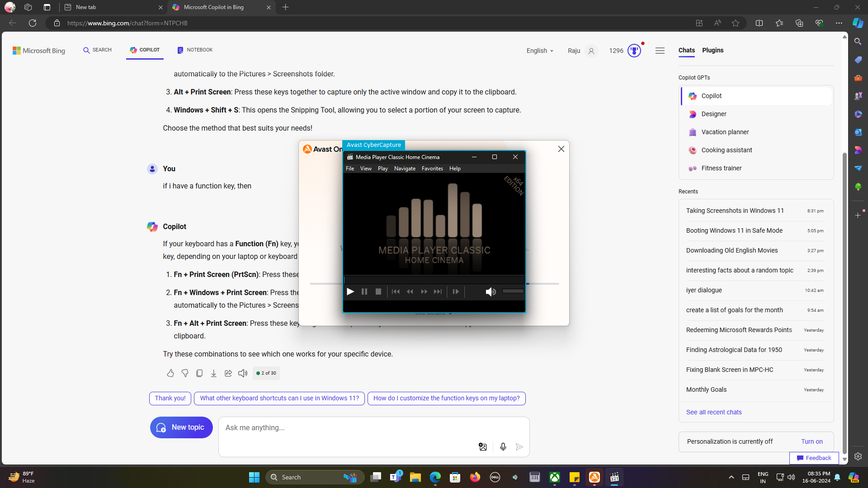Select the Cooking assistant GPT
Screen dimensions: 868x488
pos(756,150)
